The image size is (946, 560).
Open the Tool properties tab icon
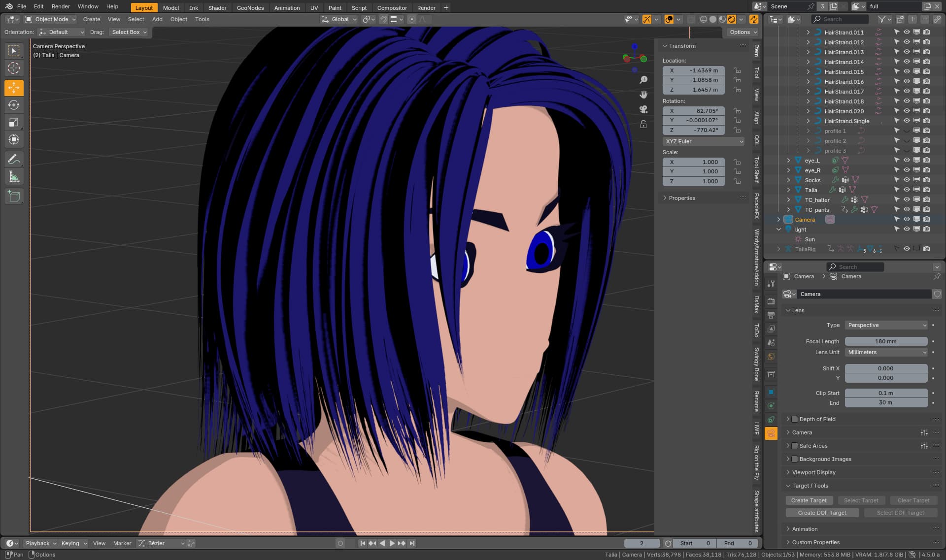pos(771,284)
